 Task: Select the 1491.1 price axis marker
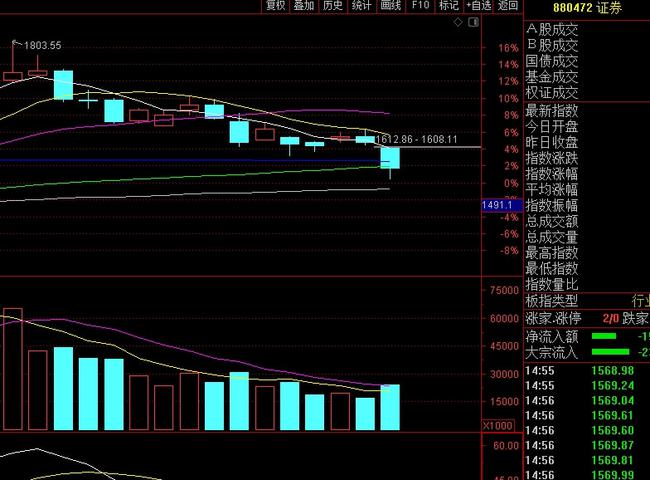tap(497, 205)
